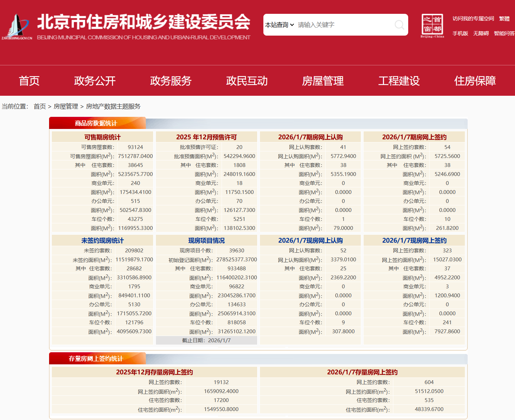Select 网上签约套数 value 604

pos(429,382)
